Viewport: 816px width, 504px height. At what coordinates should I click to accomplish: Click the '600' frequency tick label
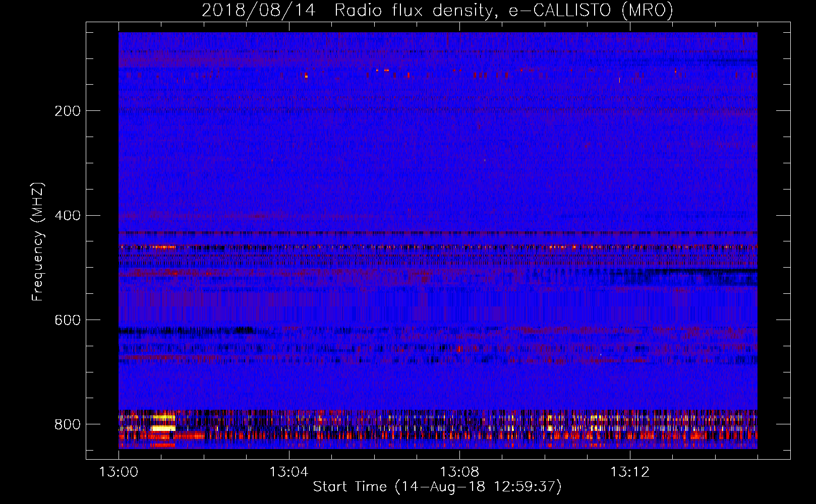[x=67, y=320]
